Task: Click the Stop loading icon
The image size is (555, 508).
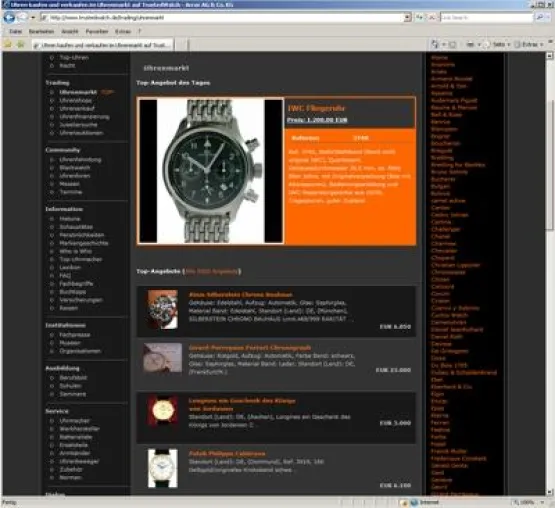Action: click(x=432, y=17)
